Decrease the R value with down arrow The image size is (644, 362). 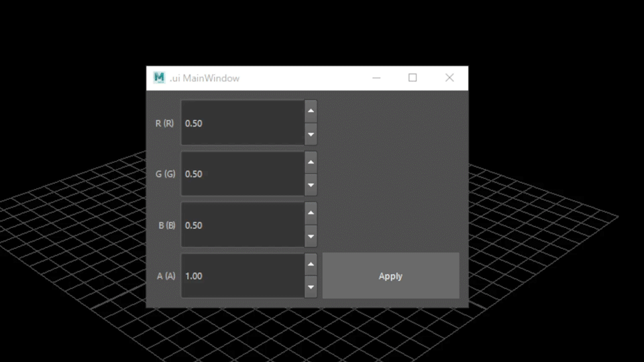pyautogui.click(x=311, y=134)
